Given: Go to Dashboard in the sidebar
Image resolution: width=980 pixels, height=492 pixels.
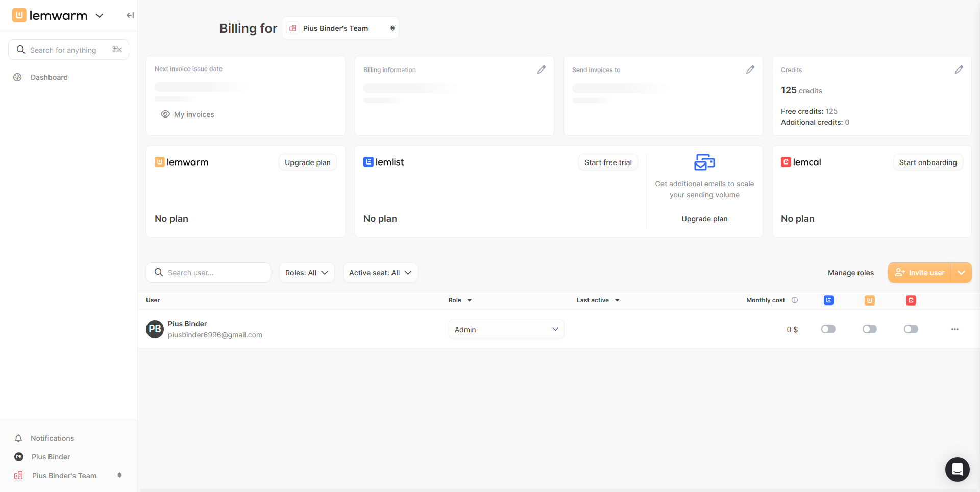Looking at the screenshot, I should click(x=49, y=77).
